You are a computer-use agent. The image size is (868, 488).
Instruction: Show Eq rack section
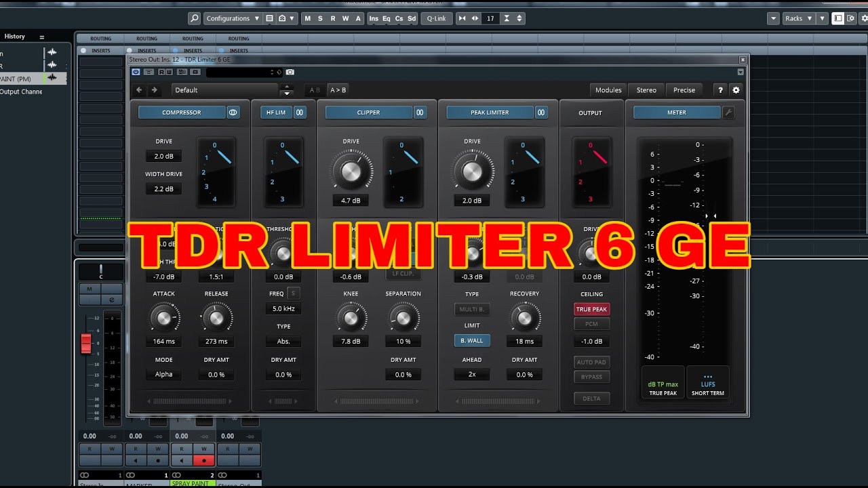coord(387,18)
